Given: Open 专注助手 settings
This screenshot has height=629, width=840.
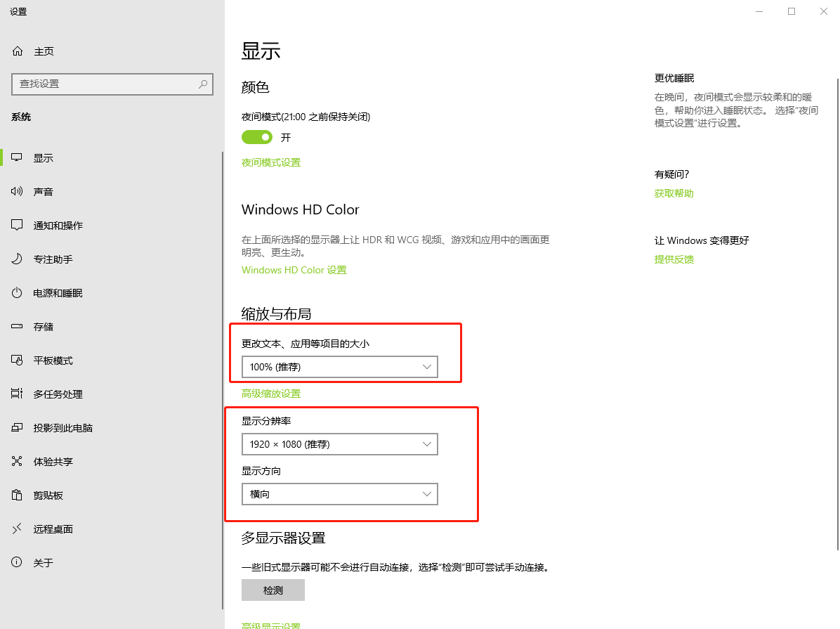Looking at the screenshot, I should click(x=16, y=259).
